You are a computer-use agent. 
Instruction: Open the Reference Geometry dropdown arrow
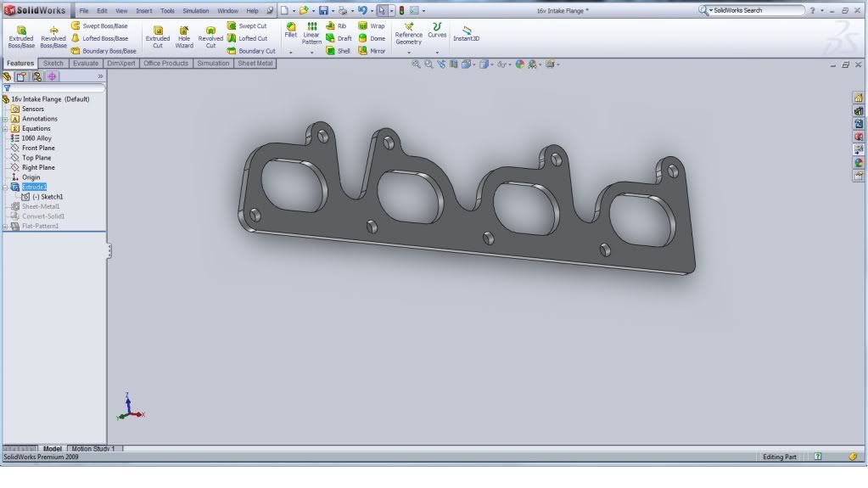(x=409, y=53)
